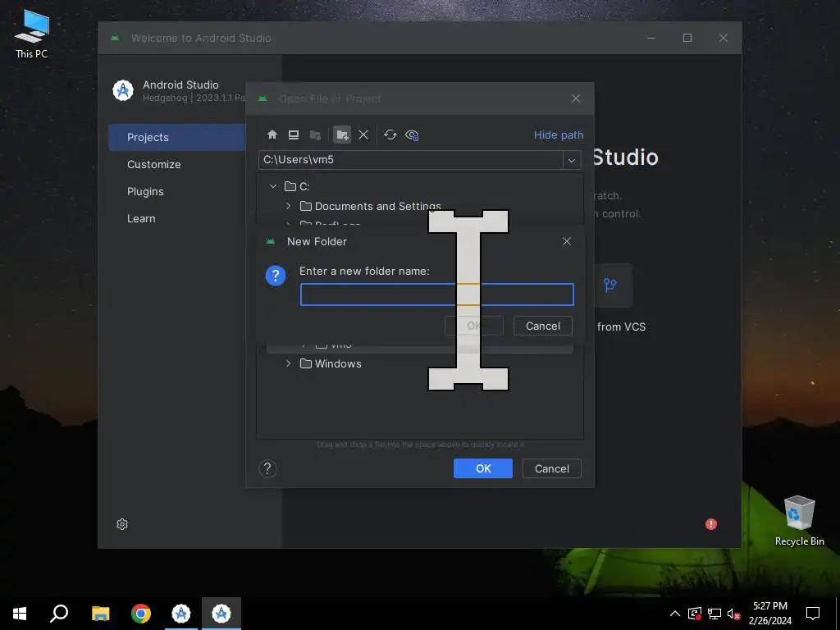Close Open File or Project dialog

point(575,98)
